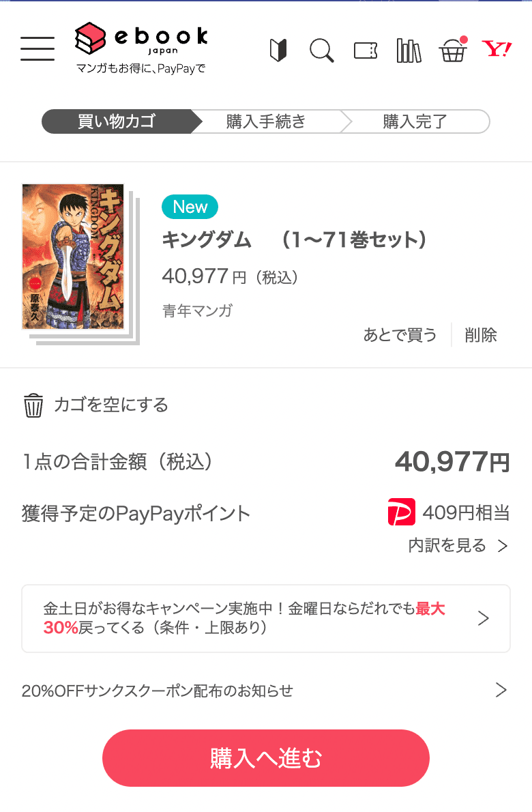Viewport: 532px width, 812px height.
Task: Expand 内訳を見る point breakdown
Action: 458,546
